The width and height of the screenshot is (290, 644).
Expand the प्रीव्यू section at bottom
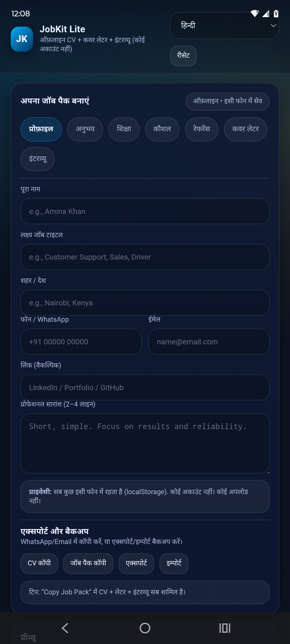[x=28, y=637]
